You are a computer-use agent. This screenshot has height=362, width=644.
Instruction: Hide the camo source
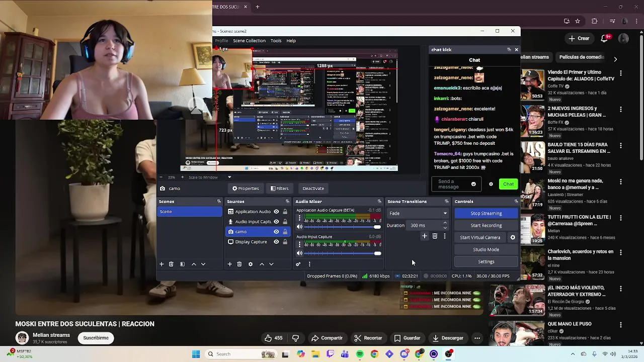pyautogui.click(x=276, y=232)
